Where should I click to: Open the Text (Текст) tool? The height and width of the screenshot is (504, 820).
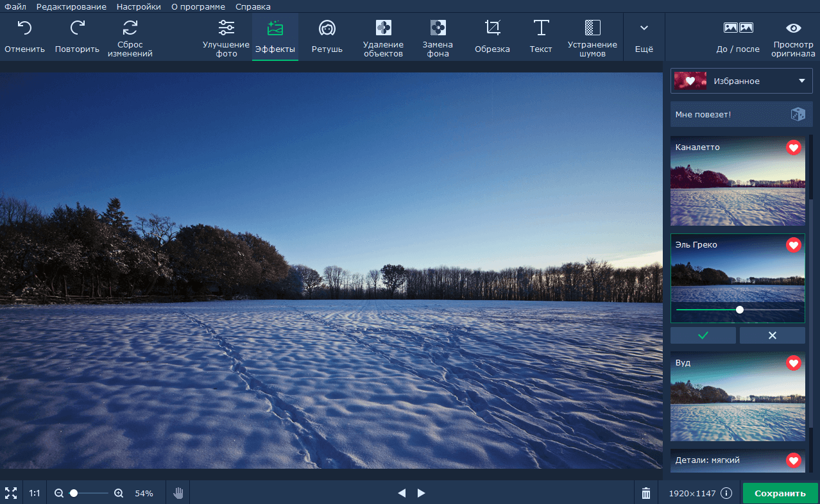tap(541, 37)
